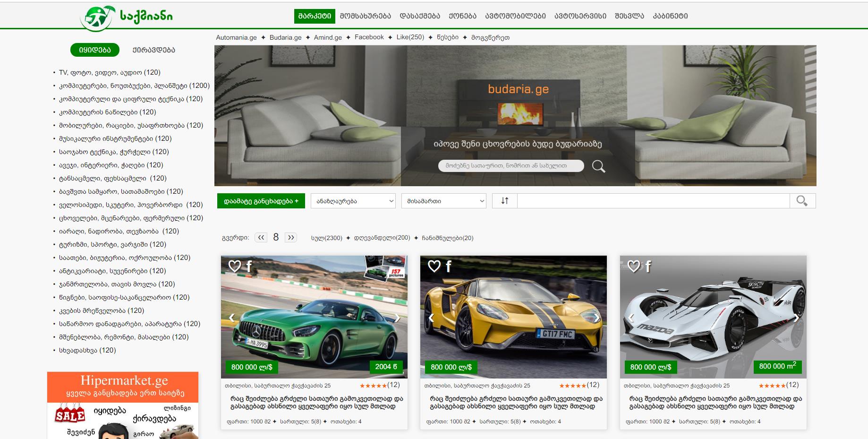Open category კვების მრეწველობა (120)

pyautogui.click(x=102, y=310)
